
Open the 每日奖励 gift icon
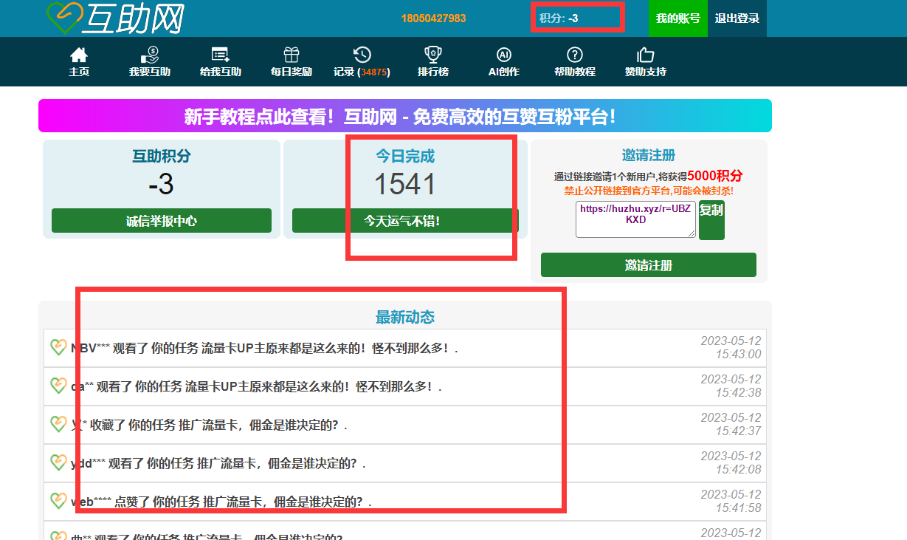pos(292,55)
